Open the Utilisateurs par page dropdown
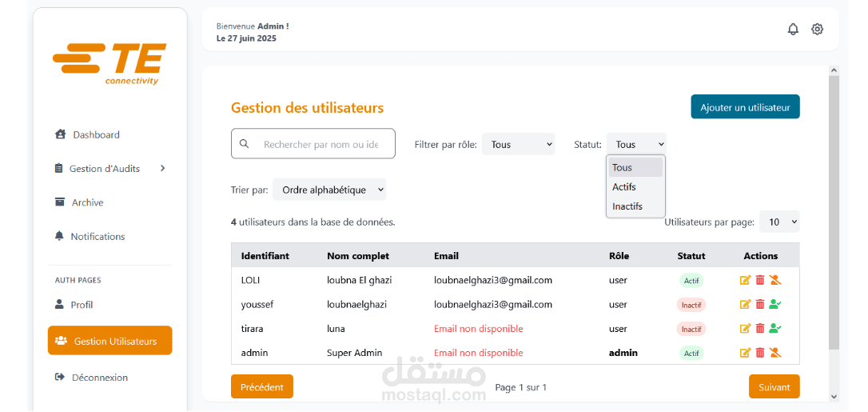The height and width of the screenshot is (412, 868). click(x=779, y=222)
